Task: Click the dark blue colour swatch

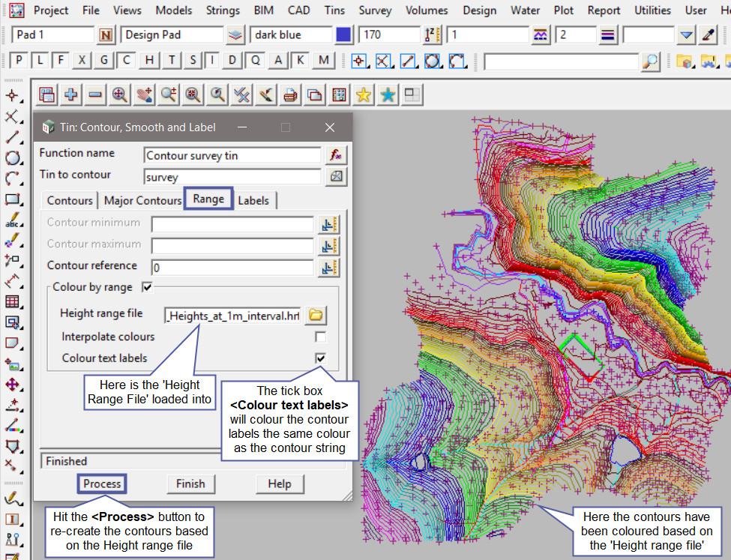Action: click(344, 35)
